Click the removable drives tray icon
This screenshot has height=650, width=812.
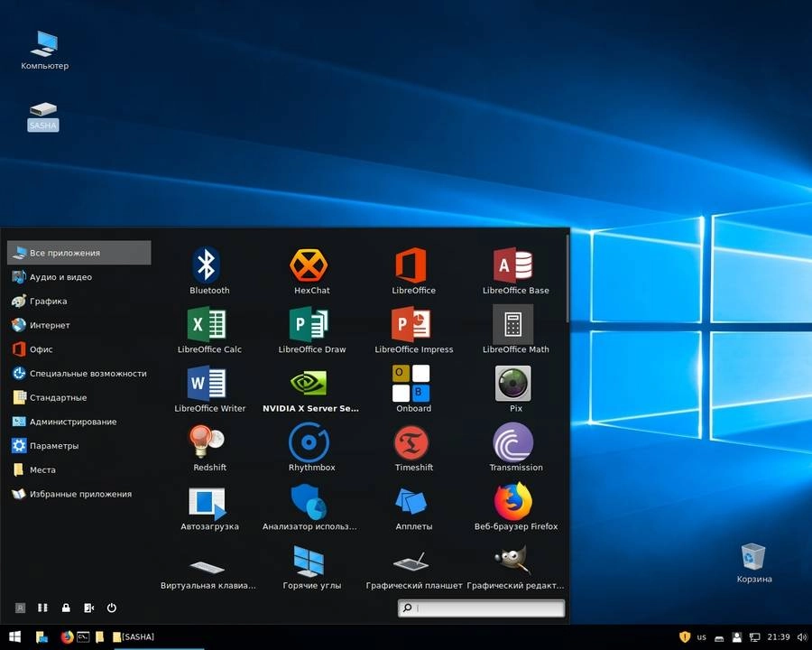tap(719, 638)
